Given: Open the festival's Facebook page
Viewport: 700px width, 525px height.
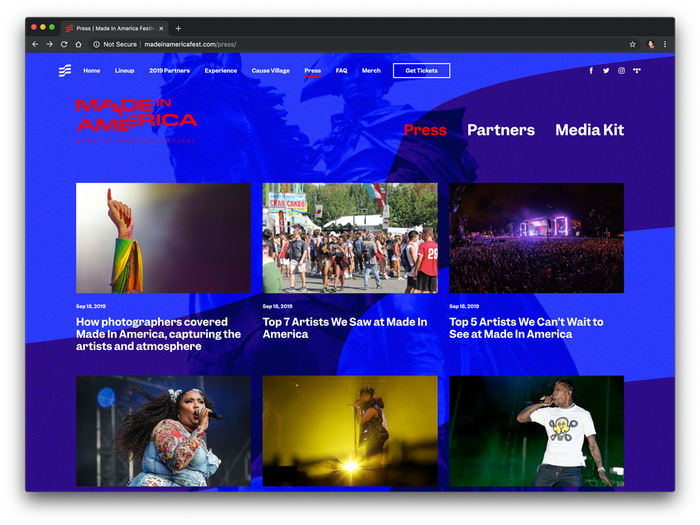Looking at the screenshot, I should [x=591, y=71].
